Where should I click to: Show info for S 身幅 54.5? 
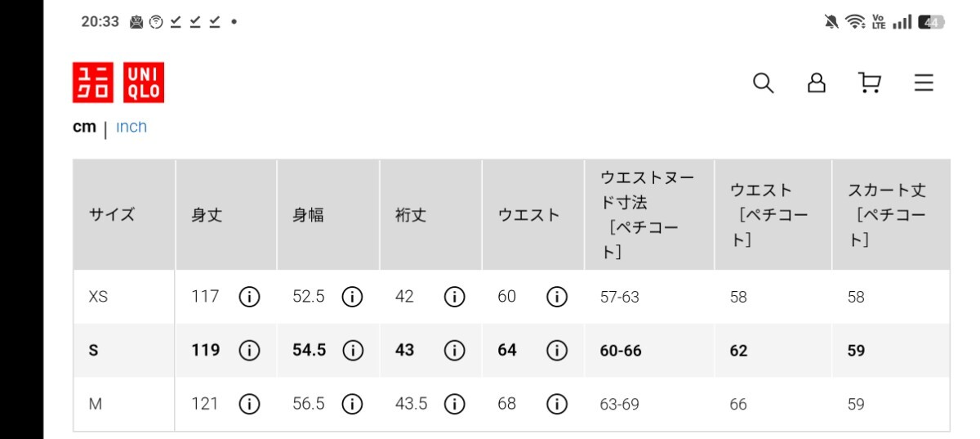(352, 350)
